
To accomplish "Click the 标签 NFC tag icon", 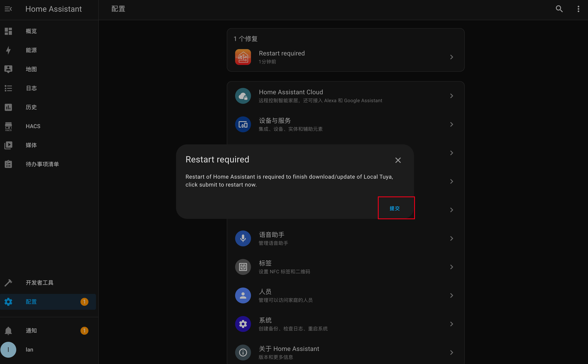I will [x=243, y=267].
